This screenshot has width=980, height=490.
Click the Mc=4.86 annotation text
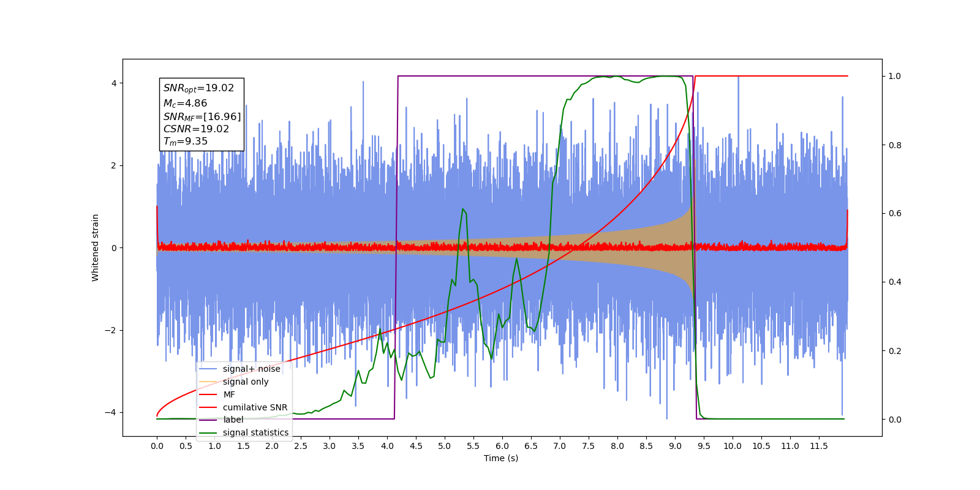coord(185,104)
